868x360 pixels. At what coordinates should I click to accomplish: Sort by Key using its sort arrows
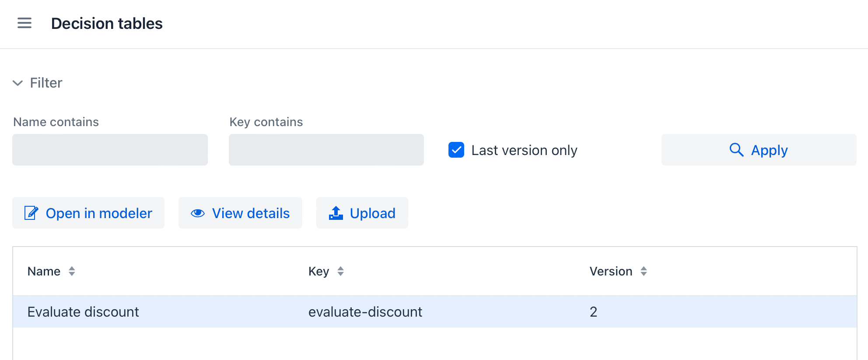point(340,272)
